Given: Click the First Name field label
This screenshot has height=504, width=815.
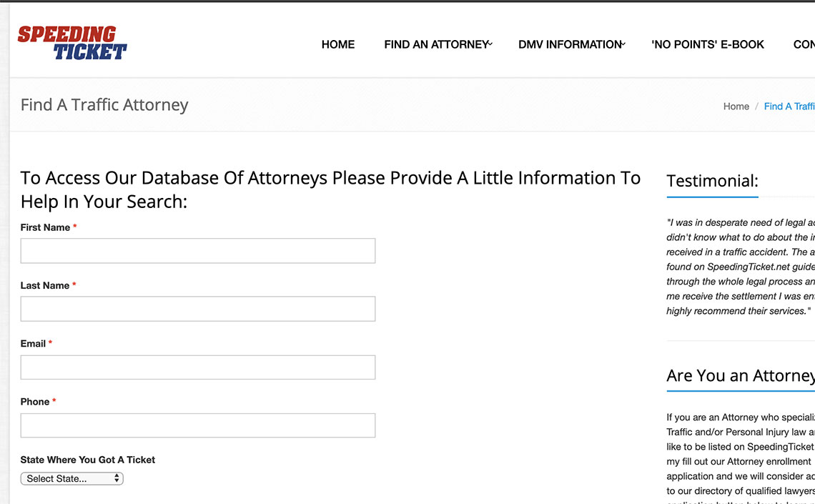Looking at the screenshot, I should [x=45, y=227].
